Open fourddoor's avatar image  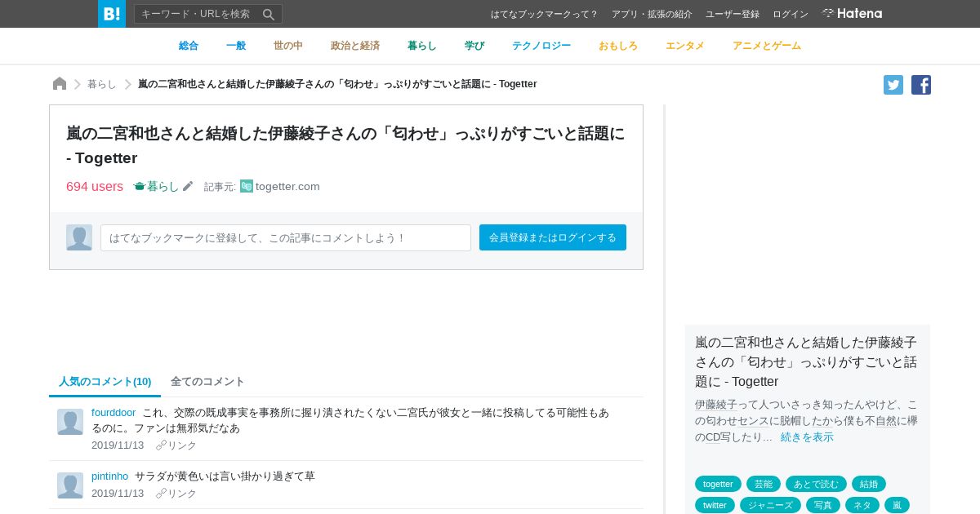[70, 422]
